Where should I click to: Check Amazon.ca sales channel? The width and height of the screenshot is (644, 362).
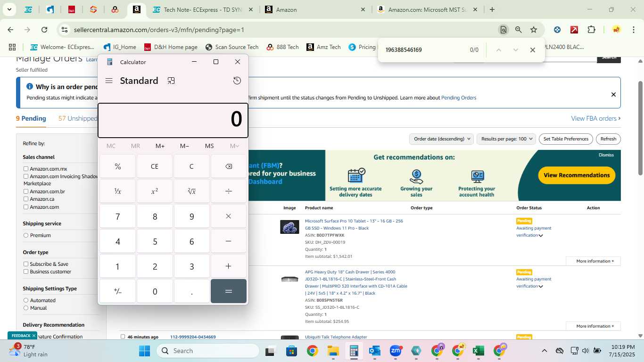tap(26, 199)
